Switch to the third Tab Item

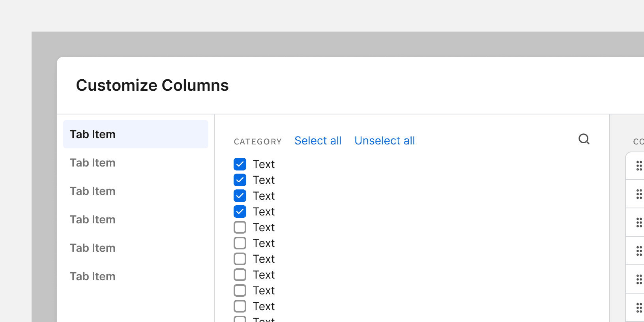(93, 191)
